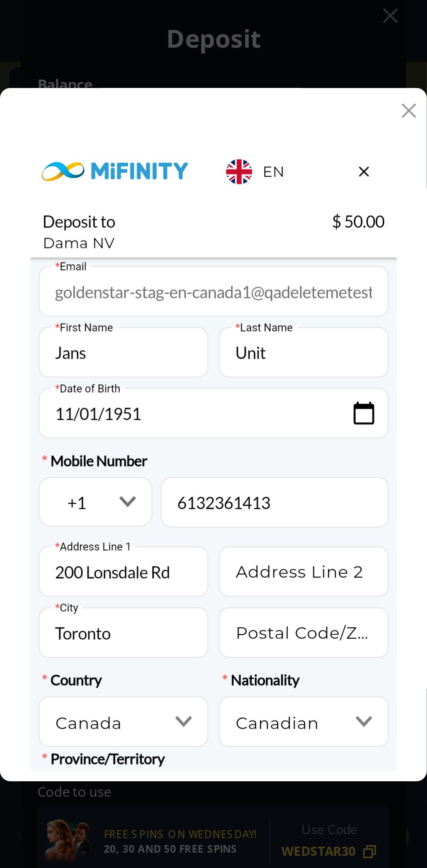This screenshot has height=868, width=427.
Task: Click the Address Line 2 field
Action: (x=303, y=572)
